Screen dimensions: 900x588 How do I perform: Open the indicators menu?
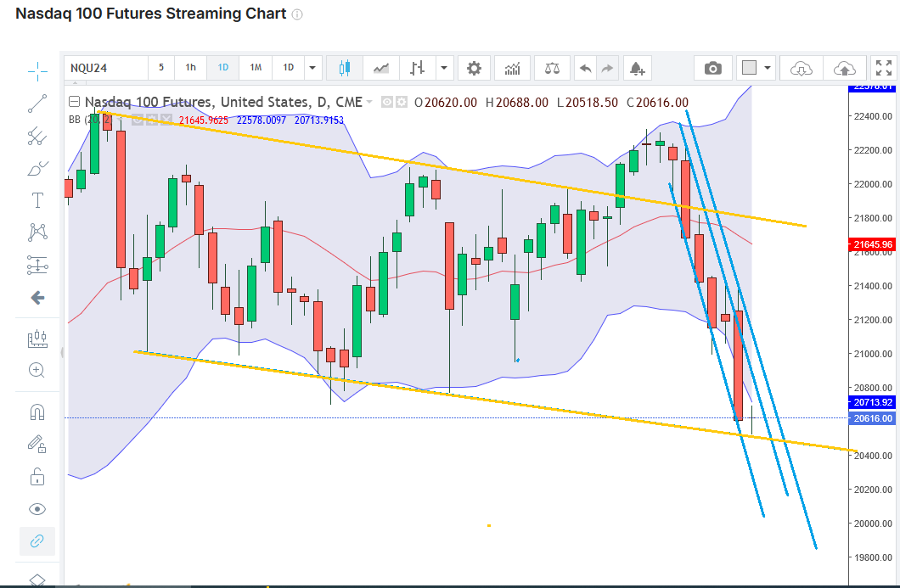[513, 68]
